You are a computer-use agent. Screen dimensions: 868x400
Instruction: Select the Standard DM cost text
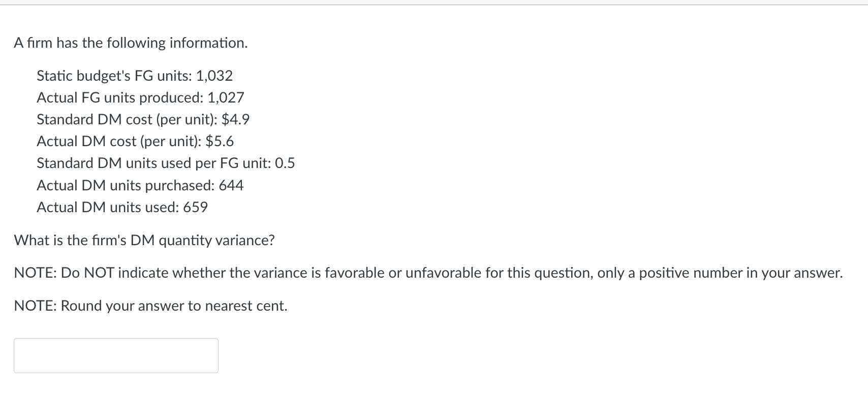tap(143, 119)
